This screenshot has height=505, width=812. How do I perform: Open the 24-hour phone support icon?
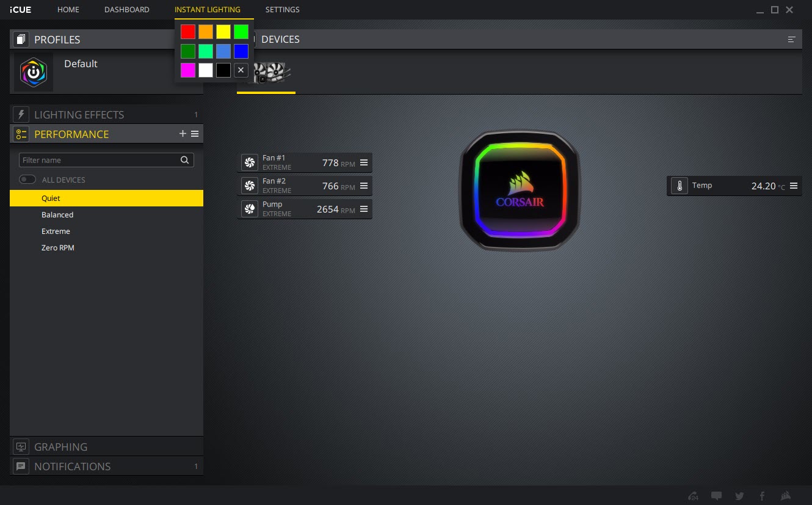(x=693, y=496)
